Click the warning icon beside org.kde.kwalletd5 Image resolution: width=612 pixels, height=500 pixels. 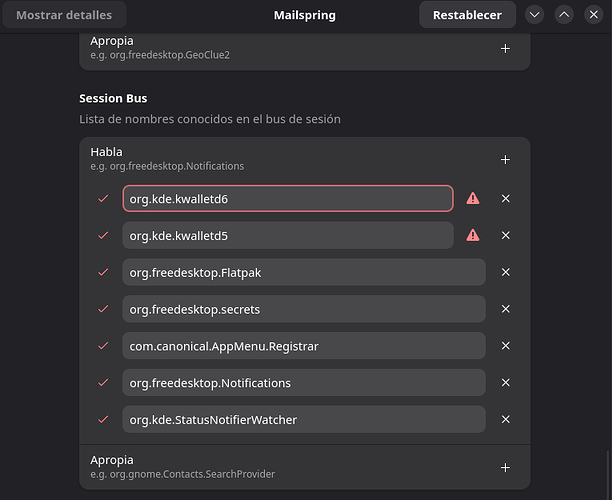pos(473,236)
